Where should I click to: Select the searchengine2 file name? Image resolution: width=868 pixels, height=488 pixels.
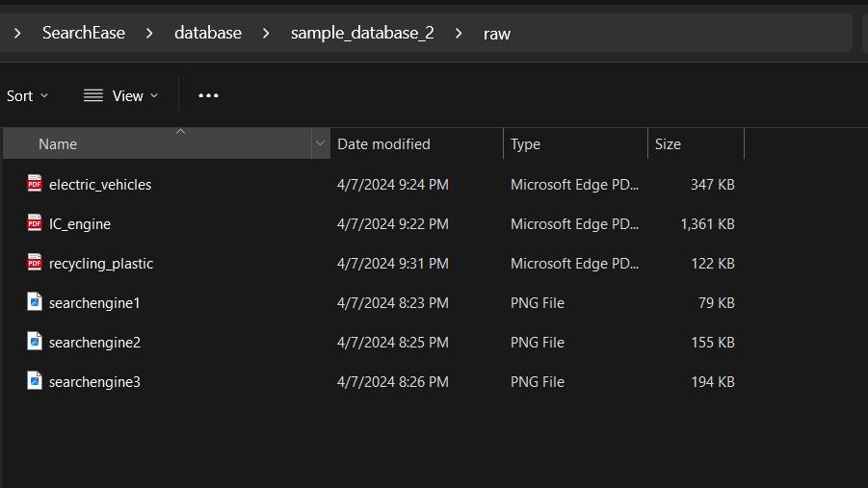94,342
